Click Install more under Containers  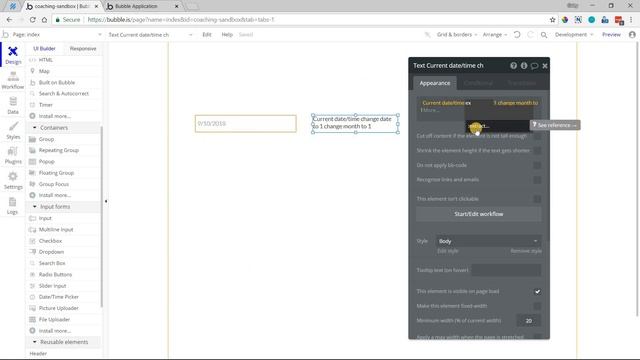(54, 196)
